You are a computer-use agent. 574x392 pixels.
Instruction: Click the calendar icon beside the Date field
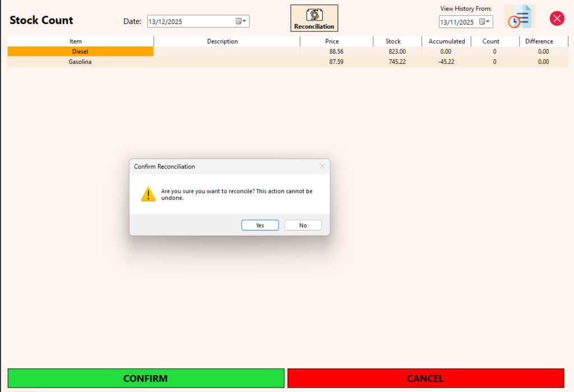(x=240, y=21)
